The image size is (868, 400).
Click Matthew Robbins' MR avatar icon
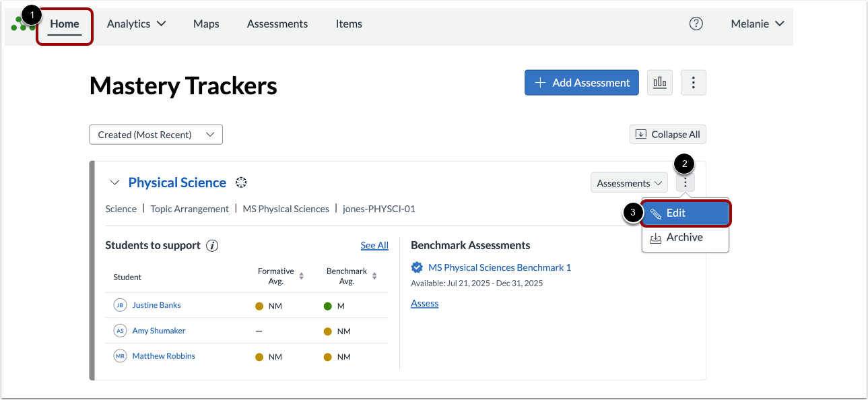[120, 356]
